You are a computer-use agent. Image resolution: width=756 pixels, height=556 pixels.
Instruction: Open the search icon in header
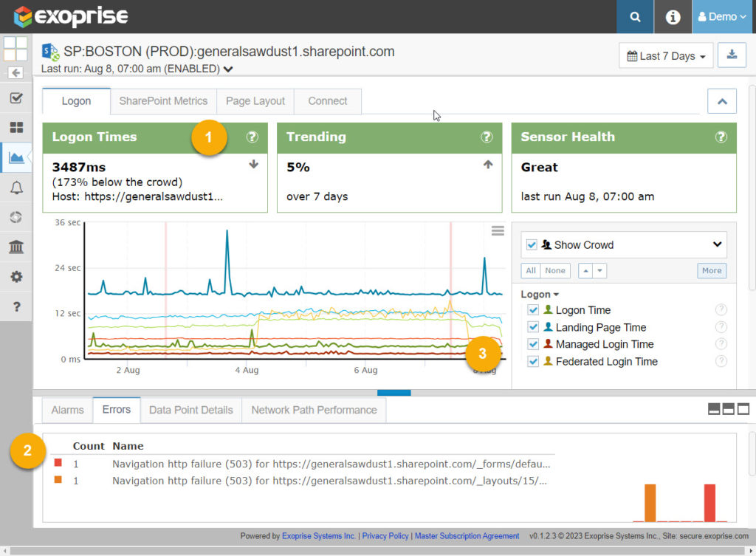635,17
